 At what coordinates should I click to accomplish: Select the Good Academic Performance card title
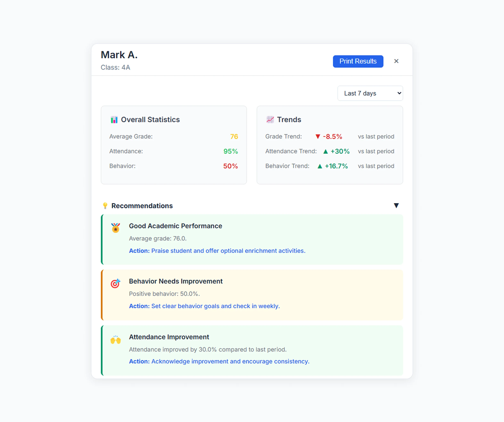tap(176, 226)
